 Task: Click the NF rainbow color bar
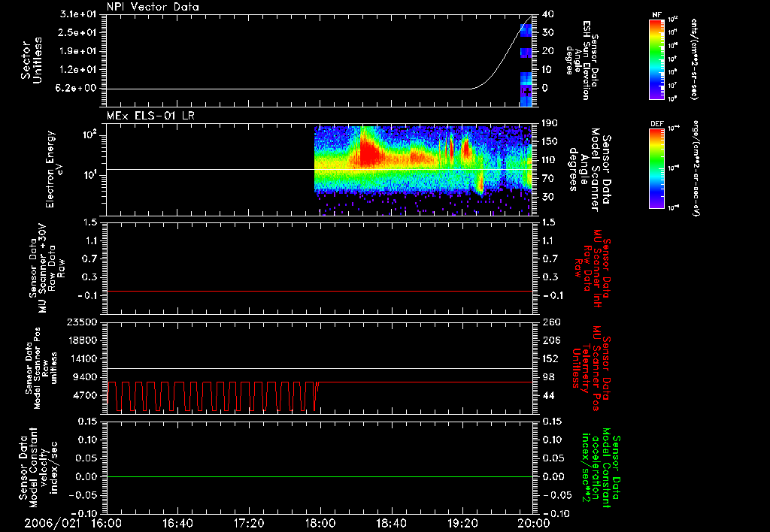(656, 59)
